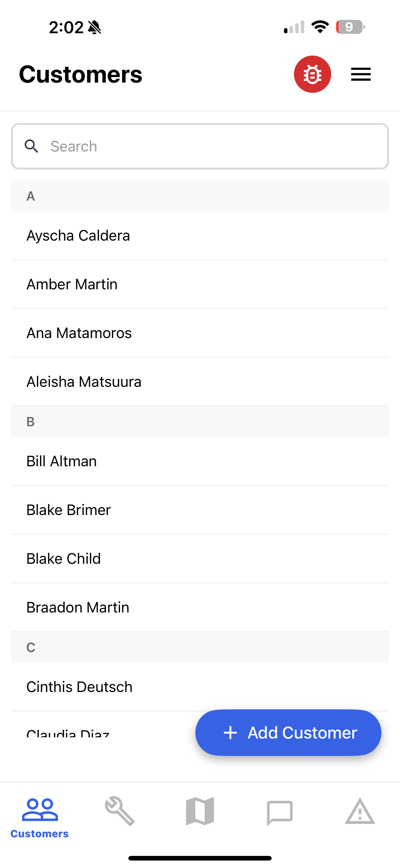Select Cinthis Deutsch from the list
The image size is (400, 868).
pos(79,687)
